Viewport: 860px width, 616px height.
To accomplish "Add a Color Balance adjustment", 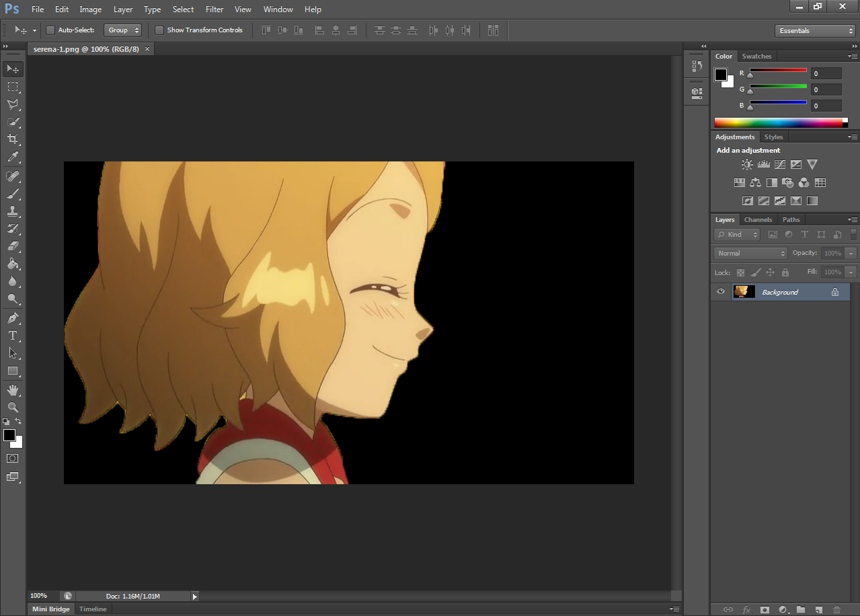I will coord(755,182).
